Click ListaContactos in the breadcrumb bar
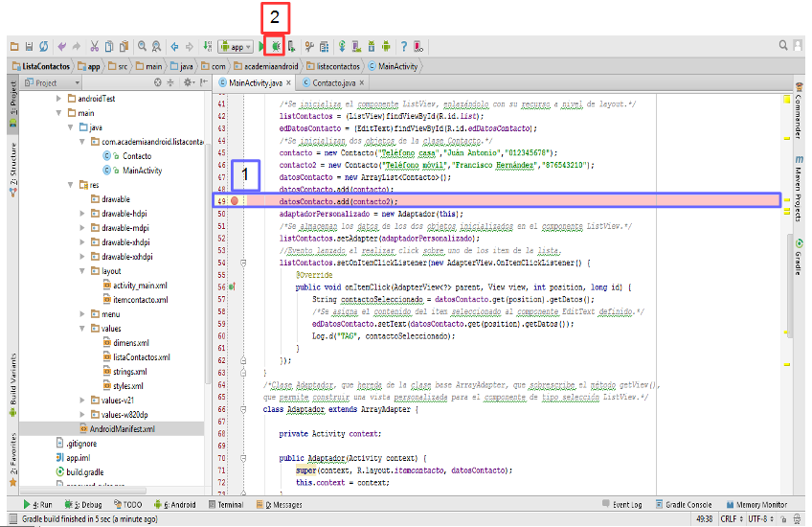The height and width of the screenshot is (527, 812). [41, 66]
